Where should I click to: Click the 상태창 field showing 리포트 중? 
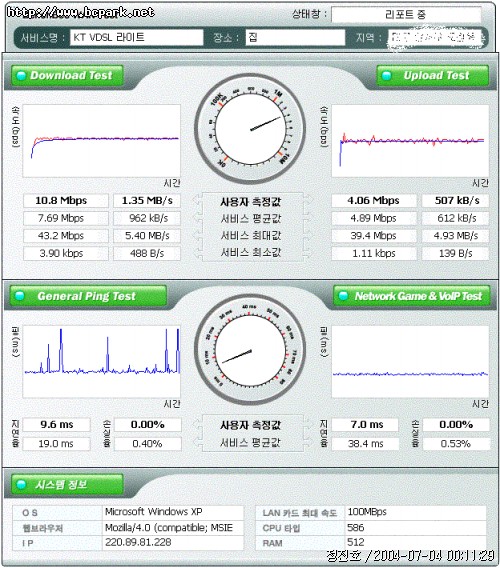pyautogui.click(x=406, y=15)
